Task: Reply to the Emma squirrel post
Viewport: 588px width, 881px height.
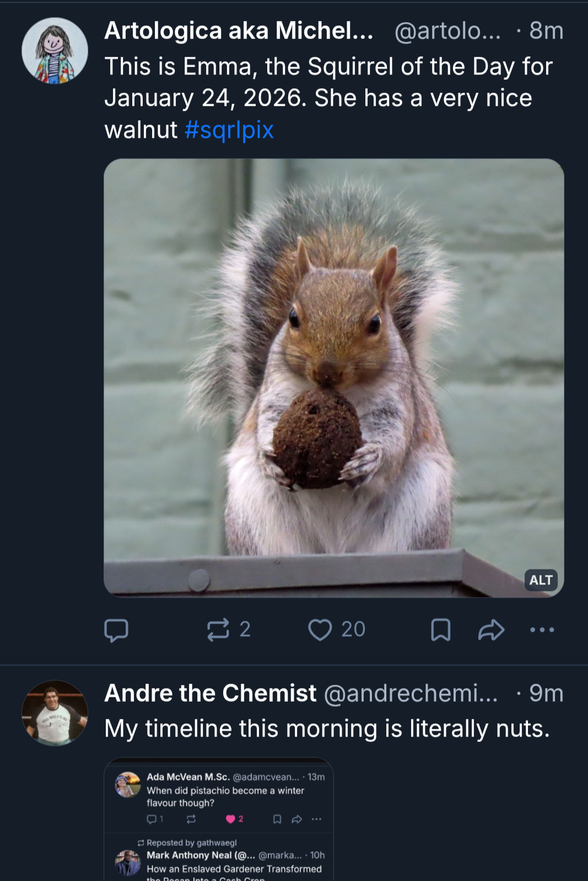Action: point(116,630)
